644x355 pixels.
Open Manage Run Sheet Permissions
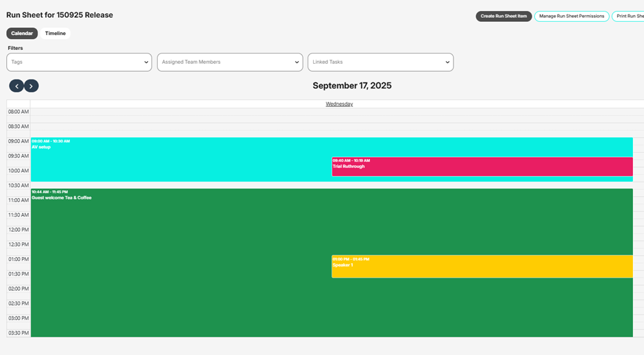(571, 16)
